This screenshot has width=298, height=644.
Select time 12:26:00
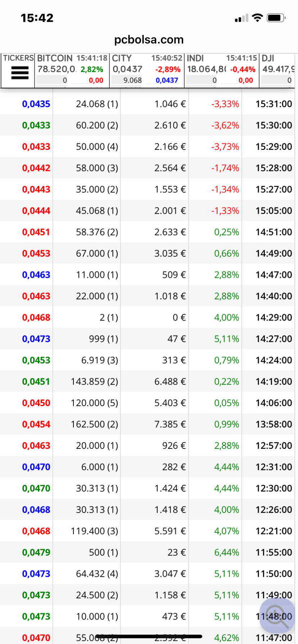tap(274, 510)
